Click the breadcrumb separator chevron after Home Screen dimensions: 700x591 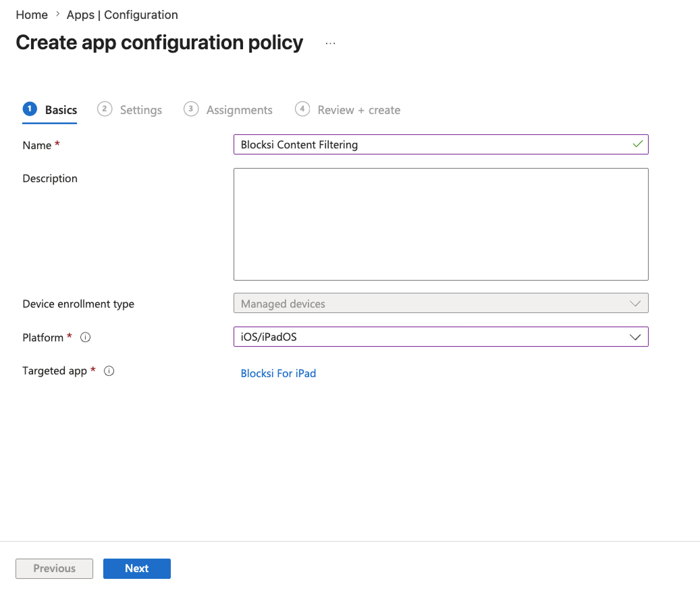[57, 14]
